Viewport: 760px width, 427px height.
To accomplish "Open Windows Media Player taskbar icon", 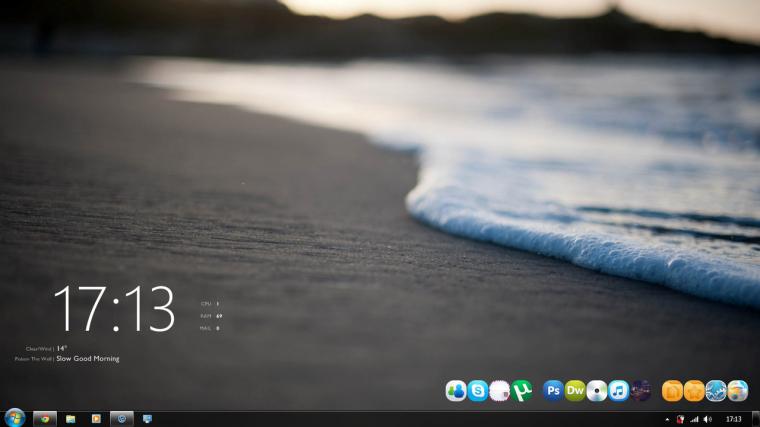I will coord(96,419).
